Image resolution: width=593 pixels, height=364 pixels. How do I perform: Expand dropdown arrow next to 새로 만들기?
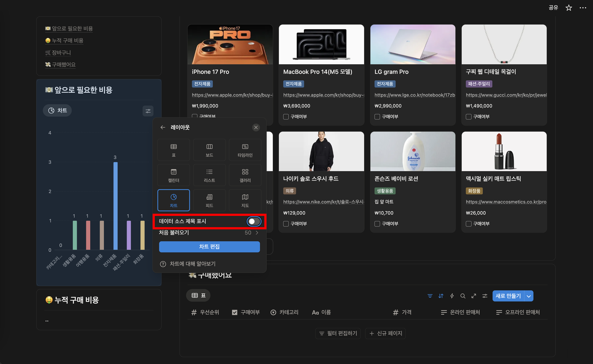[x=529, y=296]
